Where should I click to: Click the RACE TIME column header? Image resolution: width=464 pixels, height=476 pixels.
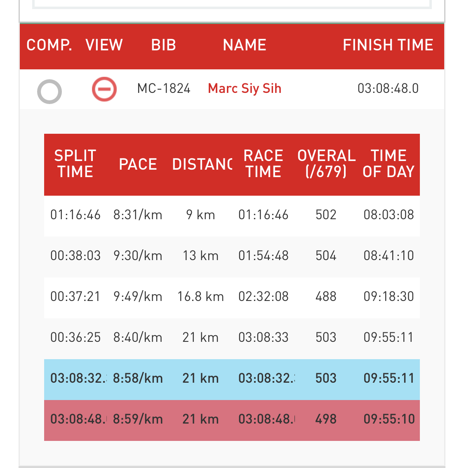click(263, 164)
